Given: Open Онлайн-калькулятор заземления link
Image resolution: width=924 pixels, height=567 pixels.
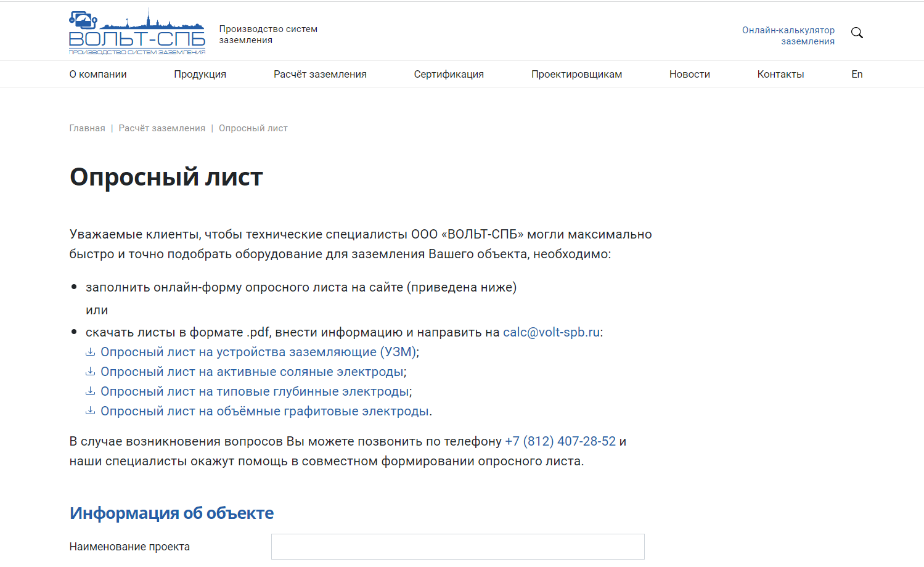Looking at the screenshot, I should point(788,36).
